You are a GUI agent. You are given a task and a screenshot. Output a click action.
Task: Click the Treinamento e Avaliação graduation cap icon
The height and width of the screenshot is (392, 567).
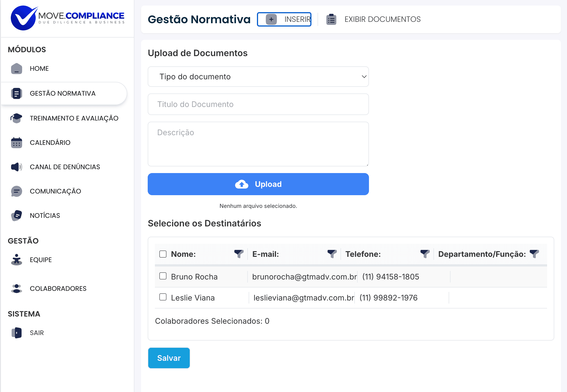coord(16,118)
